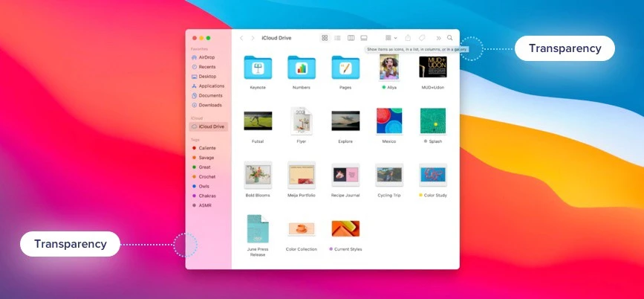This screenshot has width=644, height=299.
Task: Maximize Finder with the green button
Action: pos(208,38)
